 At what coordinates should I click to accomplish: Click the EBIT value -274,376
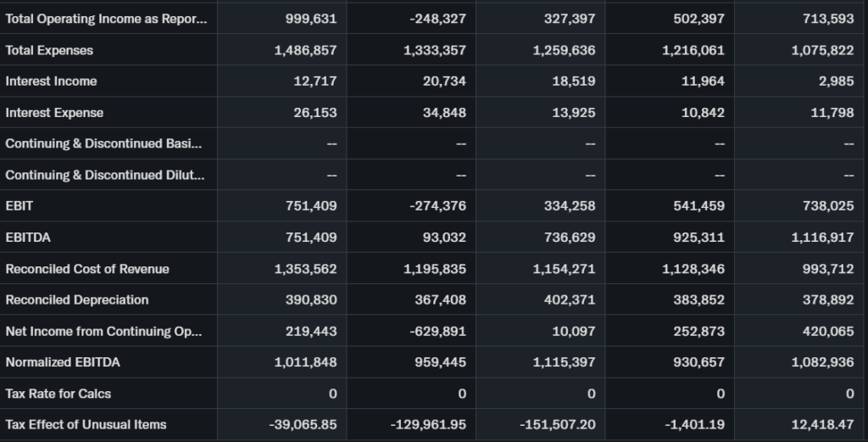(437, 206)
